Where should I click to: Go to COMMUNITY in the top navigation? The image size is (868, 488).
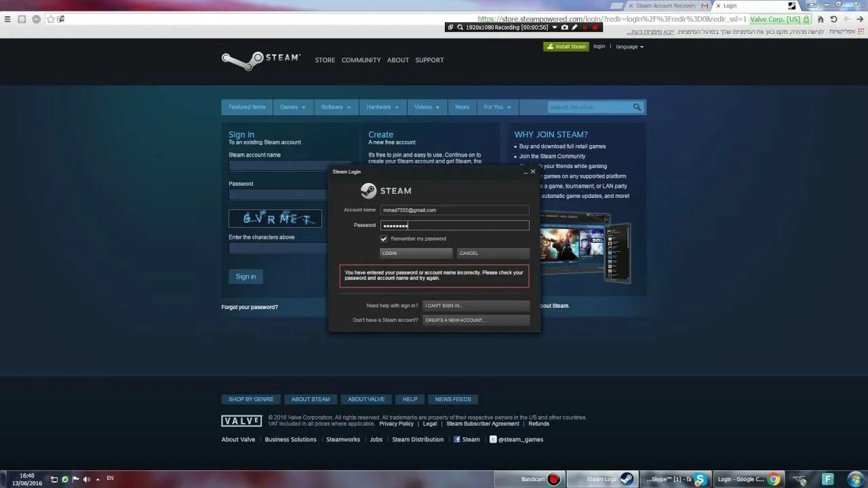pos(361,60)
